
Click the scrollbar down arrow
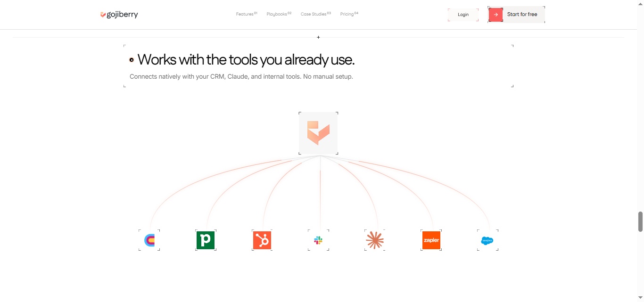tap(640, 298)
